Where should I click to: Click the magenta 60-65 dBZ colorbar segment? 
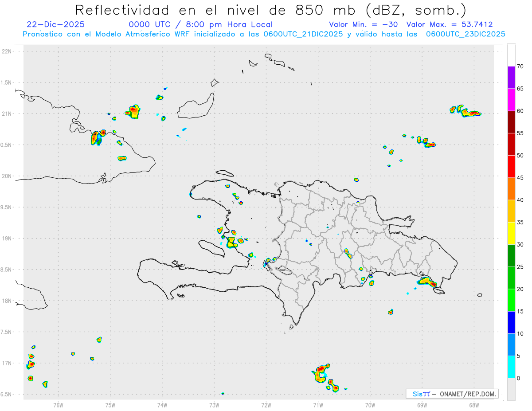[511, 100]
